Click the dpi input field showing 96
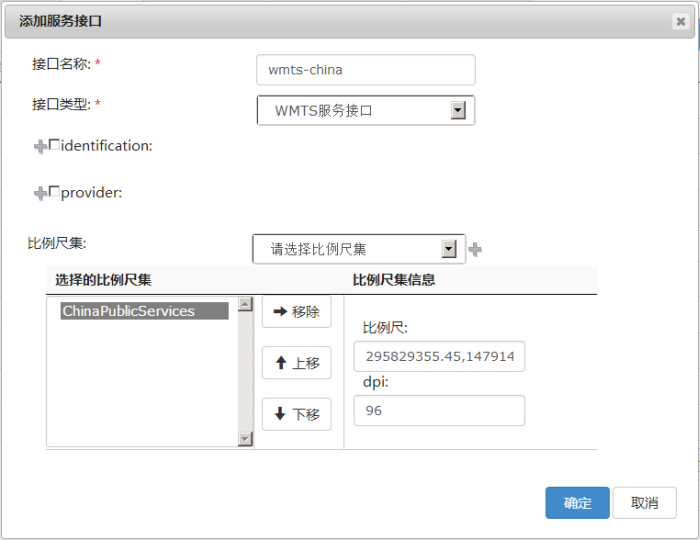Viewport: 700px width, 540px height. pyautogui.click(x=439, y=410)
